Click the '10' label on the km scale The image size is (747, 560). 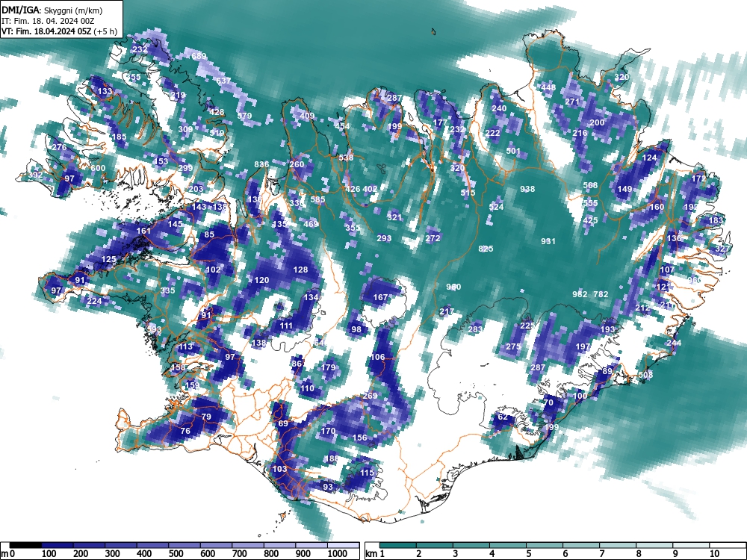tap(714, 554)
